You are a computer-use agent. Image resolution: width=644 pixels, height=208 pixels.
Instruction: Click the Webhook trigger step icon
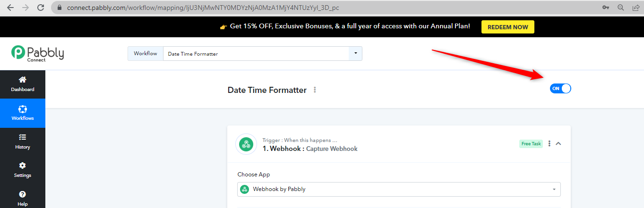[245, 144]
